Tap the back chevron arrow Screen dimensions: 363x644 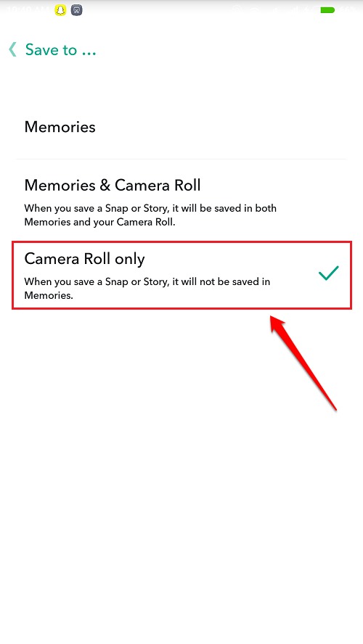[13, 49]
